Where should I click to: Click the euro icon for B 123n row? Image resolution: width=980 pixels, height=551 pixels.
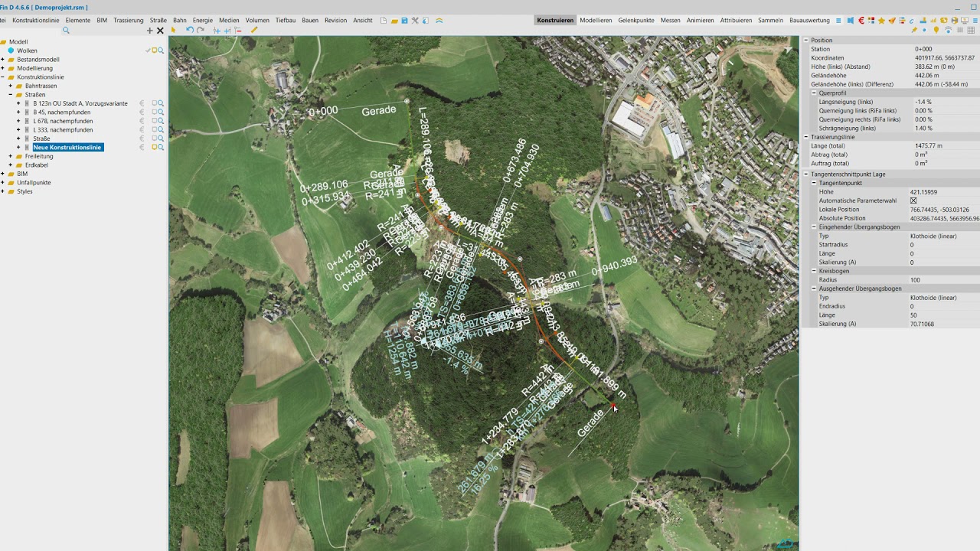(142, 103)
